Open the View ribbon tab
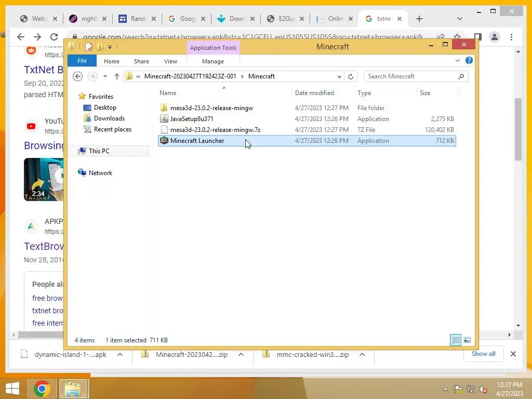This screenshot has width=532, height=399. pyautogui.click(x=170, y=61)
